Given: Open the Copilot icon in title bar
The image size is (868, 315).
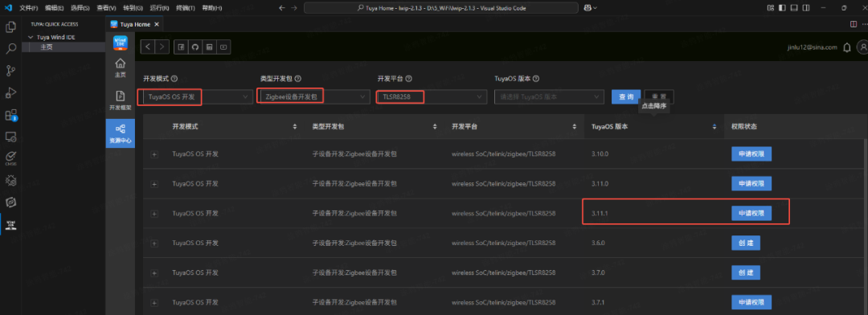Looking at the screenshot, I should pos(588,8).
